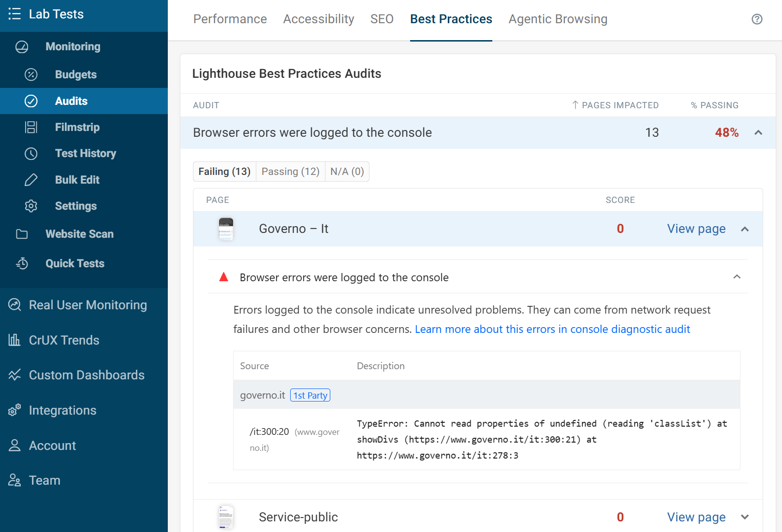Click the PAGES IMPACTED column header
Image resolution: width=782 pixels, height=532 pixels.
pos(620,105)
